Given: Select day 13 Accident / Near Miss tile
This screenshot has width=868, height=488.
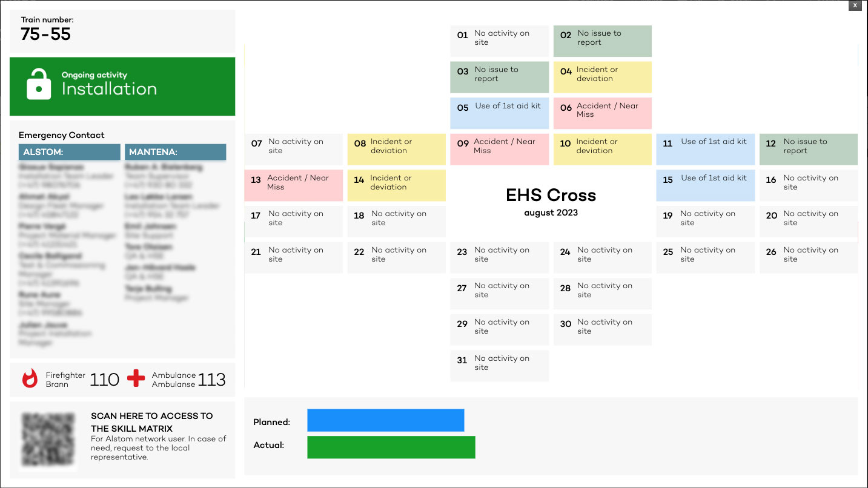Looking at the screenshot, I should (x=293, y=185).
